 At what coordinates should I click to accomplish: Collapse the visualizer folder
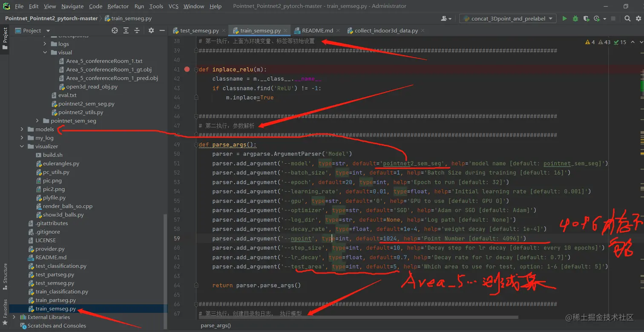[x=22, y=146]
